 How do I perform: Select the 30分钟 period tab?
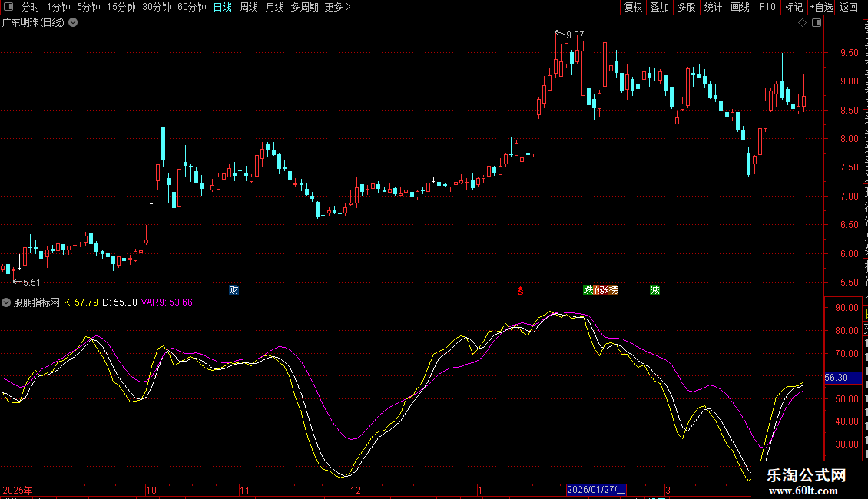coord(156,7)
